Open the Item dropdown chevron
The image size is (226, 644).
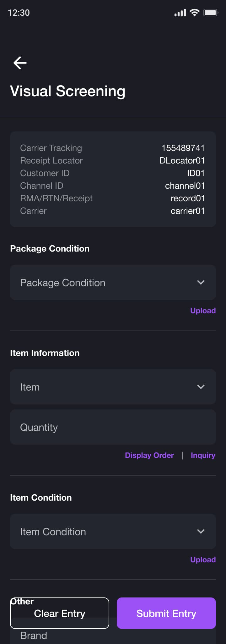tap(201, 387)
